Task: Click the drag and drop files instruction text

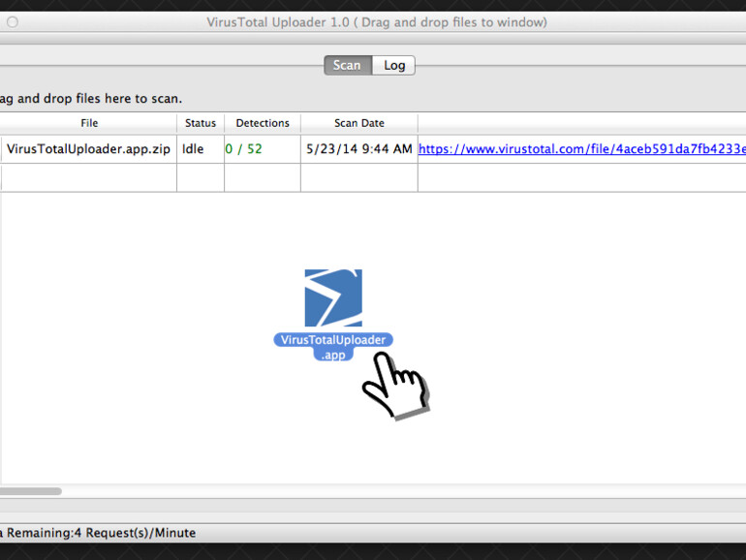Action: (91, 99)
